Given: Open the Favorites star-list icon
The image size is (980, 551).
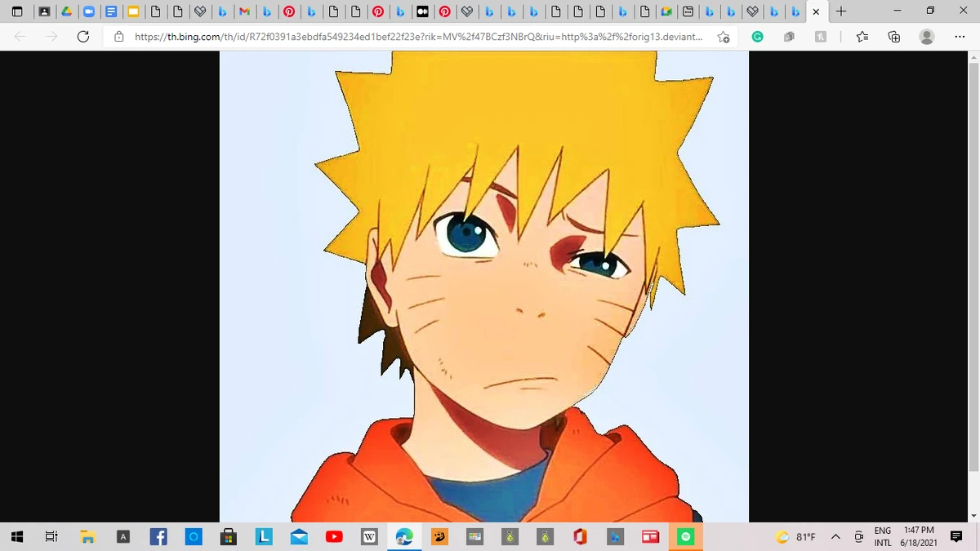Looking at the screenshot, I should point(862,37).
